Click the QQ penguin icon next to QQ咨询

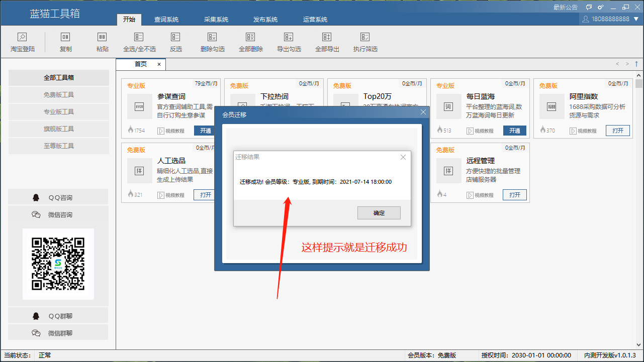[x=36, y=197]
